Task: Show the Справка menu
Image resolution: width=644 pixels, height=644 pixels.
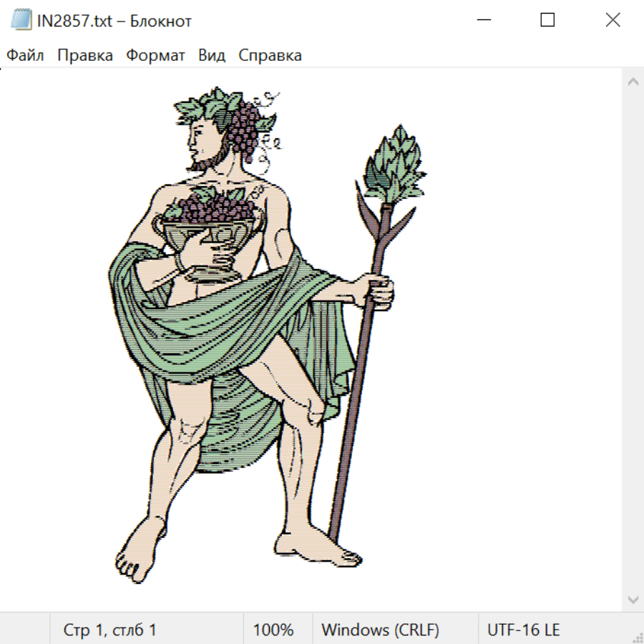Action: (270, 56)
